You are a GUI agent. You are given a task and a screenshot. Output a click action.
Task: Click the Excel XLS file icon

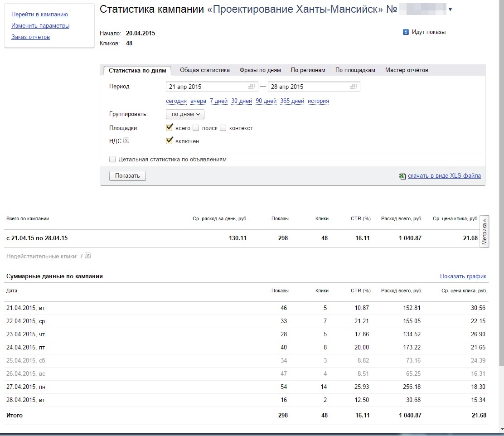402,176
